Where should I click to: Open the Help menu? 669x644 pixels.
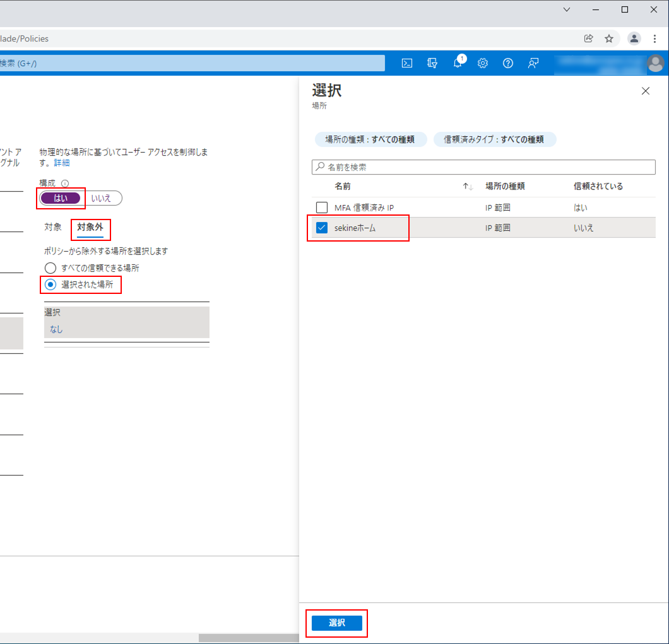point(508,63)
